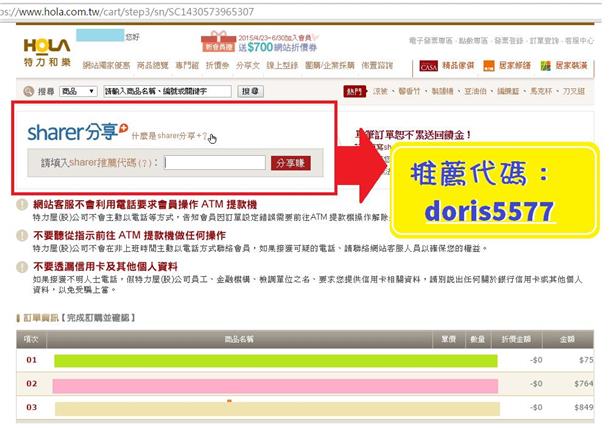Viewport: 610px width, 428px height.
Task: Click order row number 03
Action: point(32,407)
